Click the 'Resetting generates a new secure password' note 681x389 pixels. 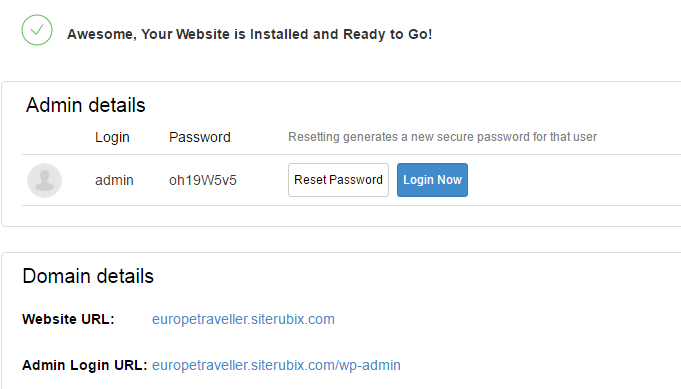[443, 137]
